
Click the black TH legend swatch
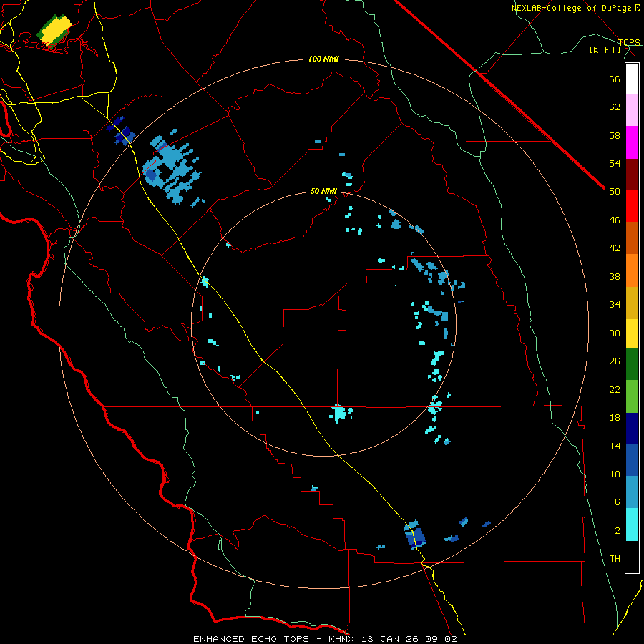(632, 557)
